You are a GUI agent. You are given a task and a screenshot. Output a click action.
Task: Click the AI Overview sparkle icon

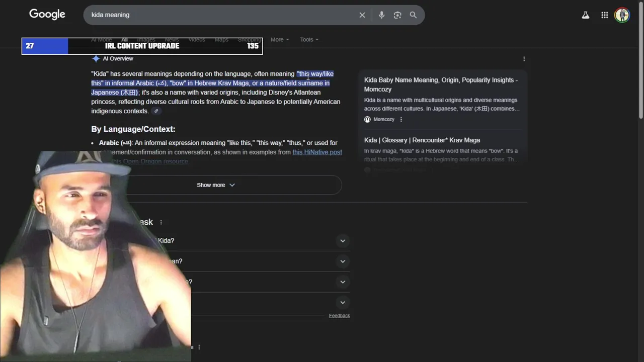click(x=96, y=59)
